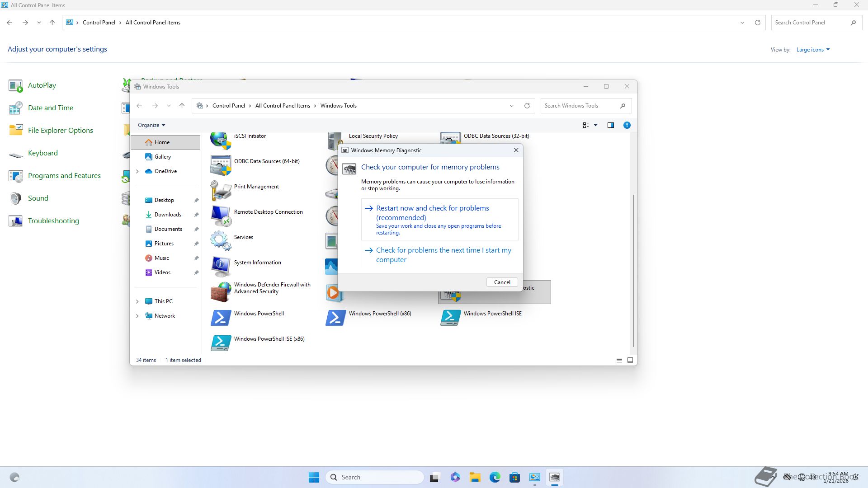This screenshot has height=488, width=868.
Task: Click All Control Panel Items breadcrumb in Windows Tools
Action: [283, 106]
